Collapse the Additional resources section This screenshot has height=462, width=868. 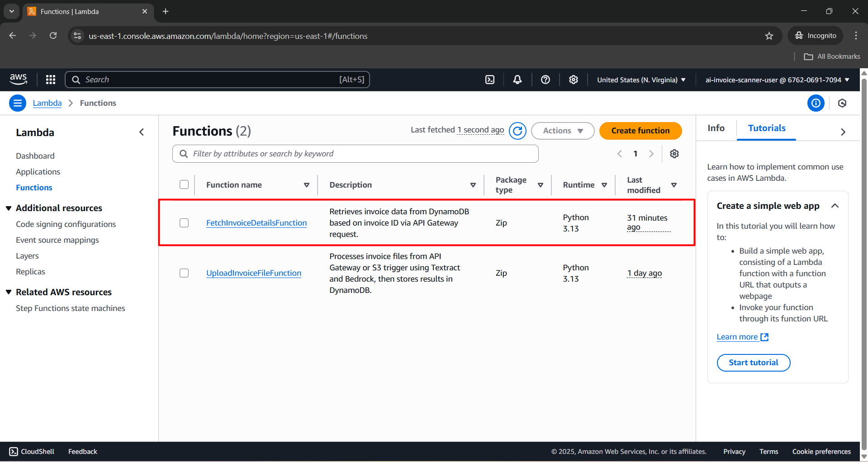pyautogui.click(x=9, y=208)
